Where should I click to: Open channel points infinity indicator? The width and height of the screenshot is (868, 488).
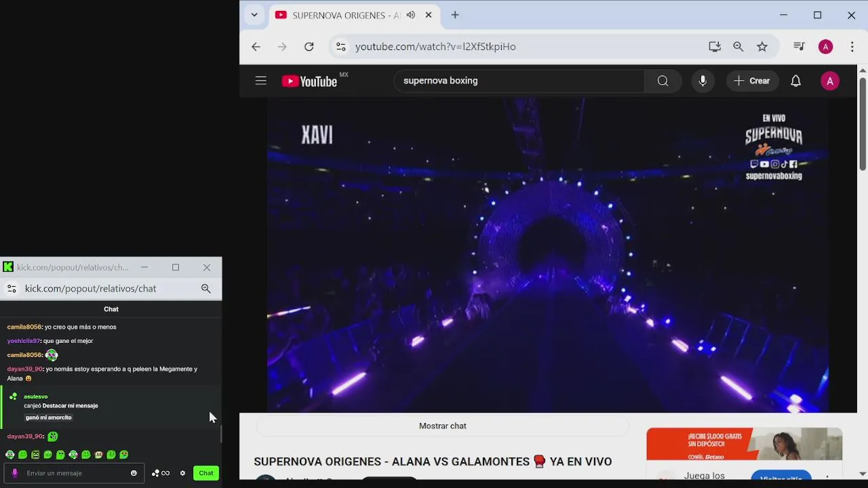click(161, 473)
